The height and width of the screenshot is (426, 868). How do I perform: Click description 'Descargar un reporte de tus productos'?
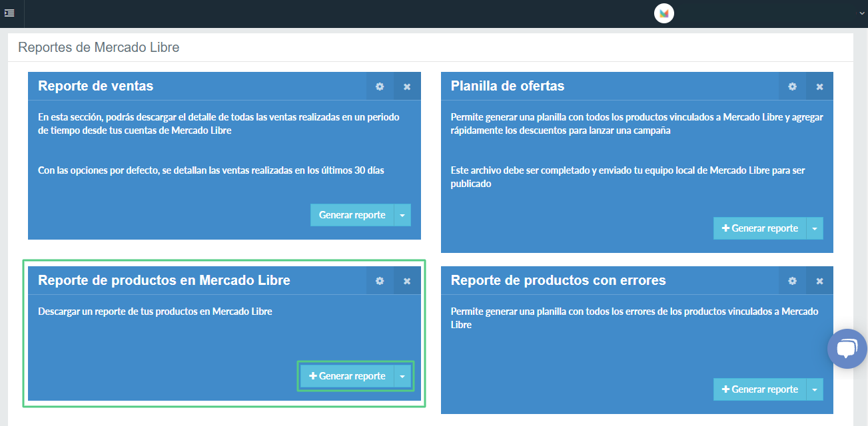click(155, 312)
